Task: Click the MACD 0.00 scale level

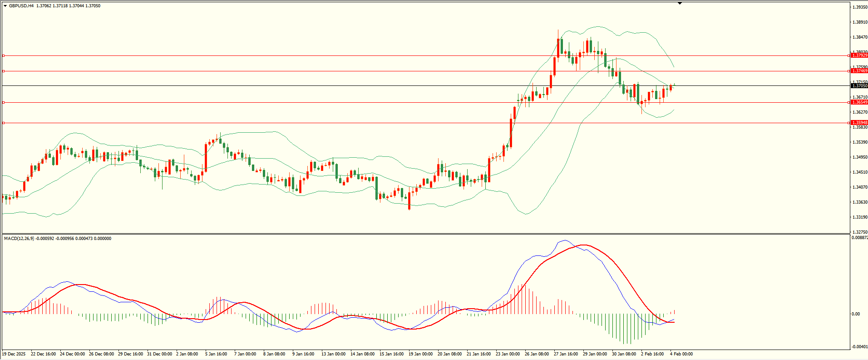Action: pos(855,314)
